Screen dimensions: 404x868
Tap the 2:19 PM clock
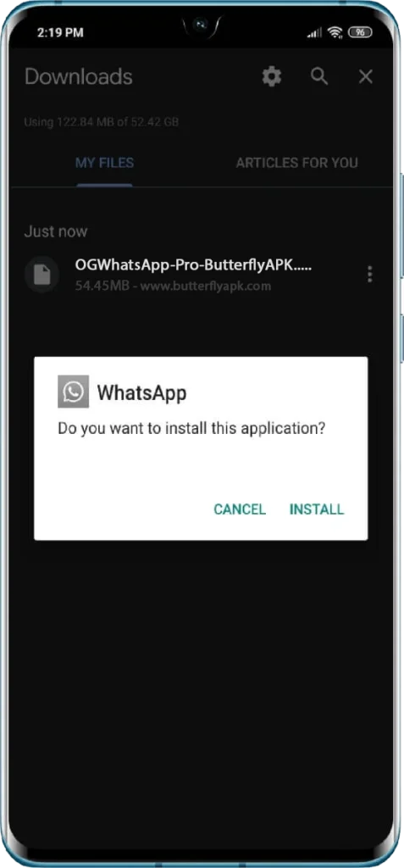pyautogui.click(x=60, y=33)
